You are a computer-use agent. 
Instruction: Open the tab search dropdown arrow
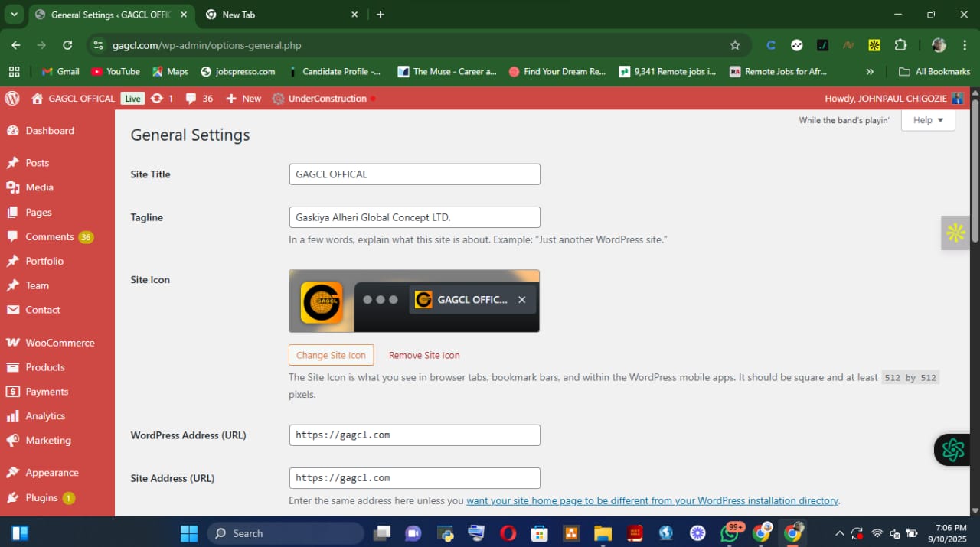(x=14, y=15)
